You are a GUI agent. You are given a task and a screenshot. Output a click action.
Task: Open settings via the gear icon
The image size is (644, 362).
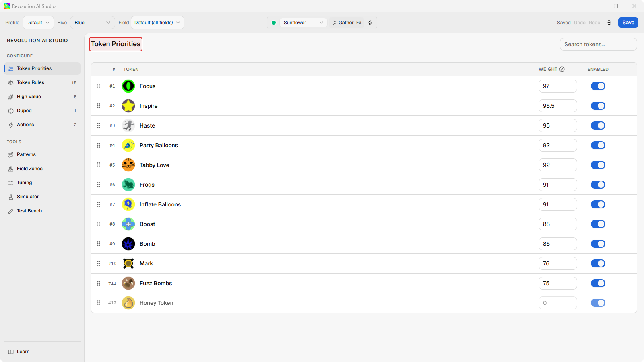609,23
